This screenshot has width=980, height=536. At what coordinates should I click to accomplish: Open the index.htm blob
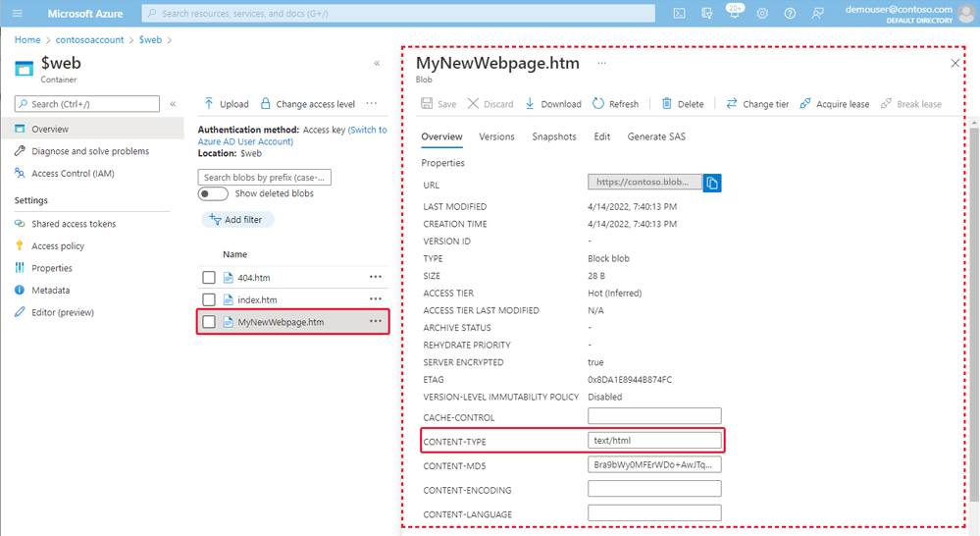257,299
